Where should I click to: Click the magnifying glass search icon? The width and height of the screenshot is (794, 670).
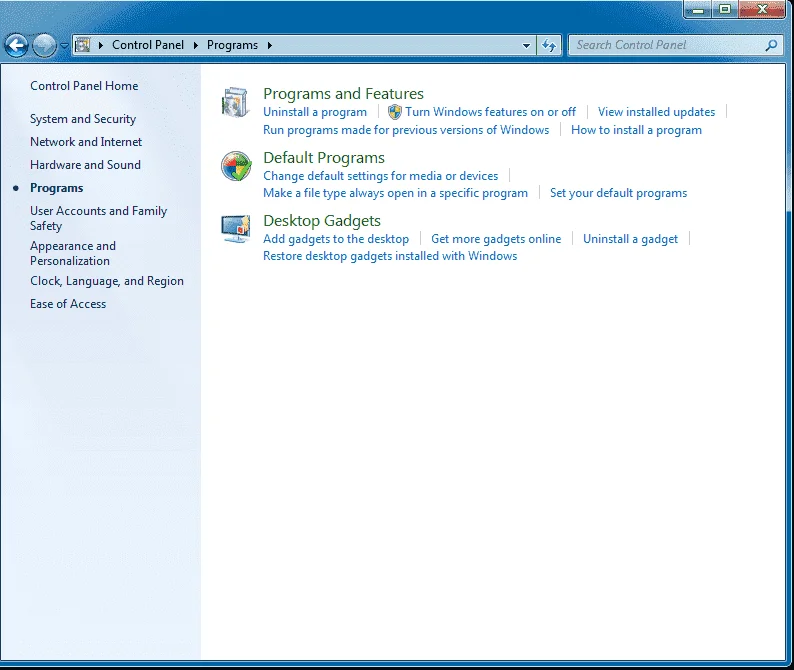771,45
